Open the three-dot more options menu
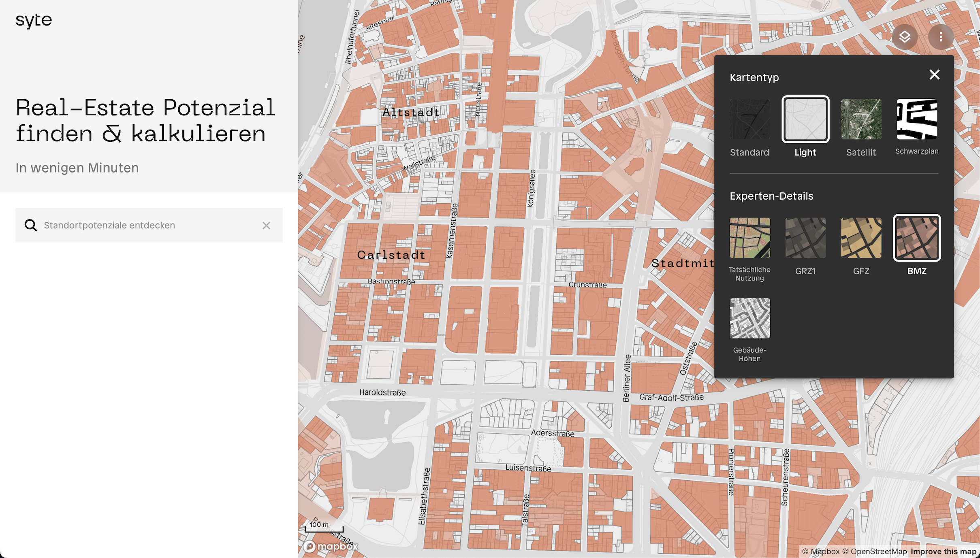The width and height of the screenshot is (980, 558). tap(941, 37)
